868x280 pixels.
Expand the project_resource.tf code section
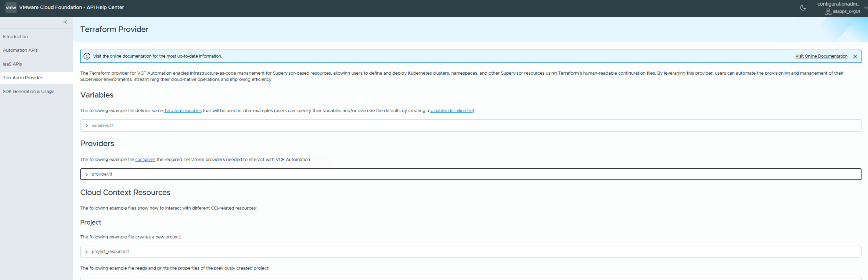pyautogui.click(x=87, y=252)
